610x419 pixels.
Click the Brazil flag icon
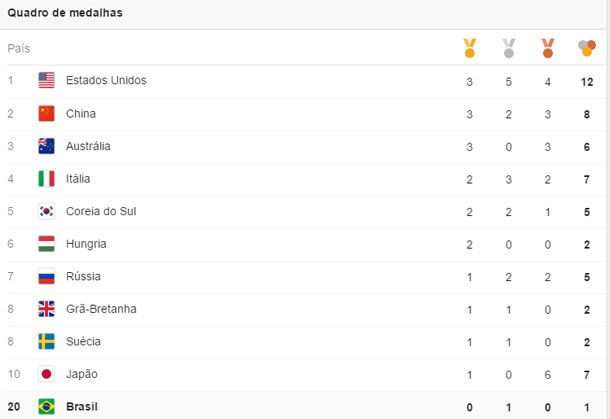pyautogui.click(x=46, y=407)
